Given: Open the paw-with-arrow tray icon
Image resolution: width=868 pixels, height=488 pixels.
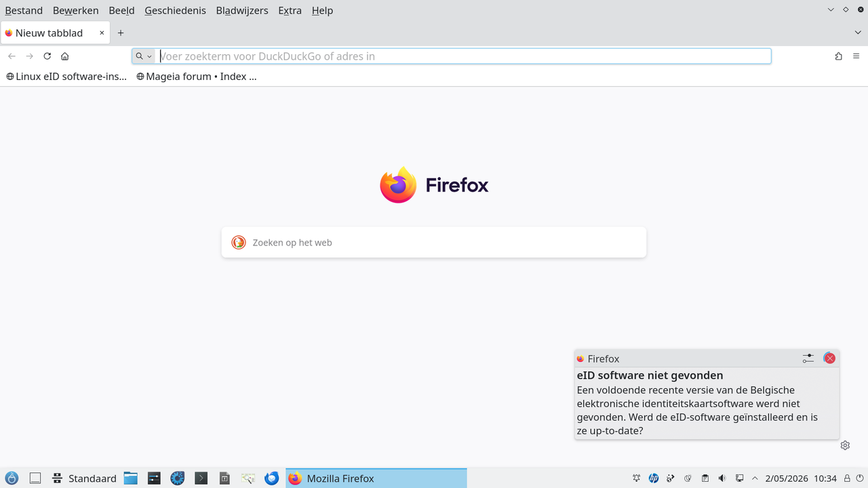Looking at the screenshot, I should pyautogui.click(x=671, y=479).
